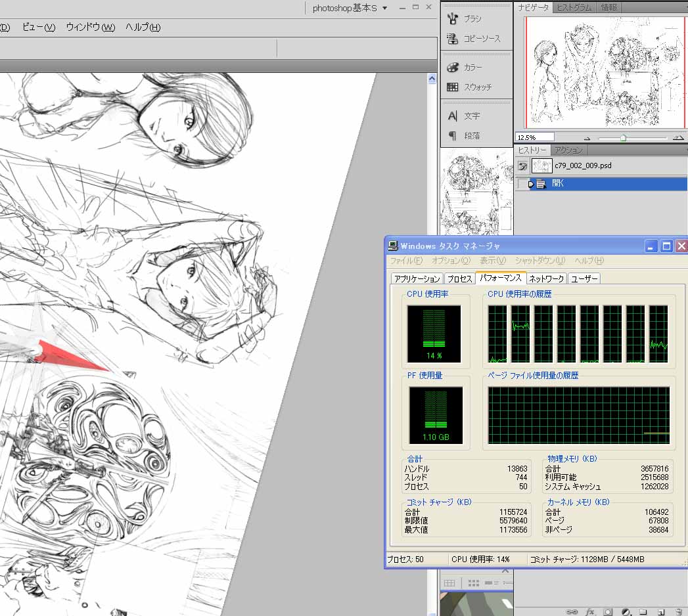Switch to the 情報 panel tab
The height and width of the screenshot is (616, 688).
pos(608,7)
